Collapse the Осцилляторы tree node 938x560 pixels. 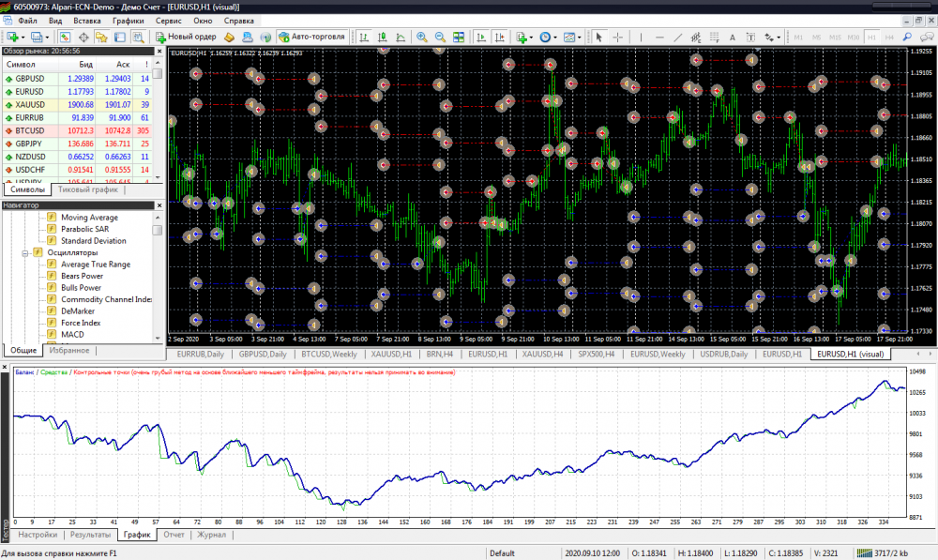[x=25, y=253]
